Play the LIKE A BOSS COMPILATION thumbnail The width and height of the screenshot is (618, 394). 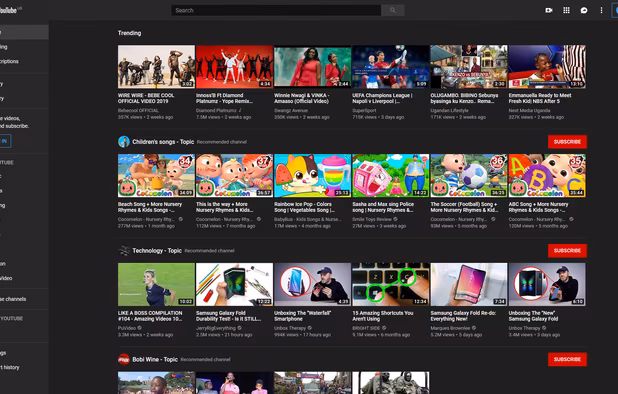156,284
